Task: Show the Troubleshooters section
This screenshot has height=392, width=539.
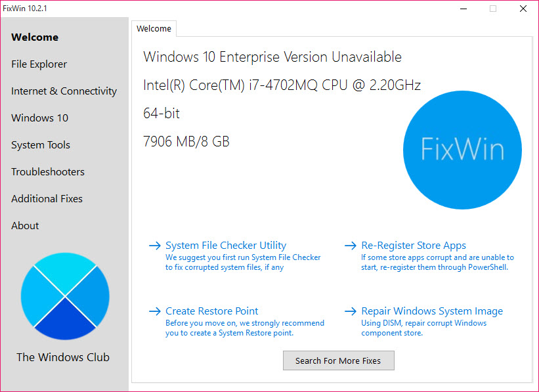Action: coord(48,172)
